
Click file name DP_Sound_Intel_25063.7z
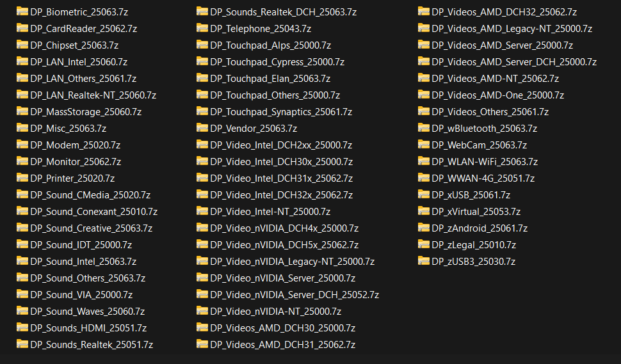point(83,262)
